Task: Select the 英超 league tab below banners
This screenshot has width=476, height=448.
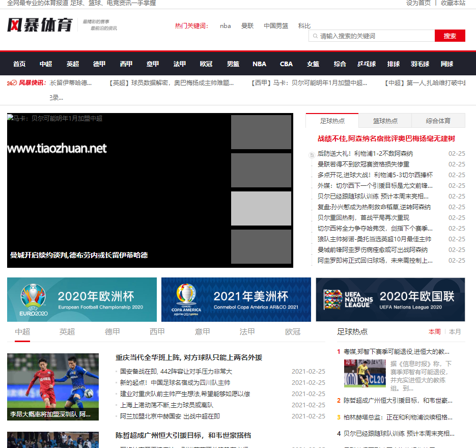Action: (67, 332)
